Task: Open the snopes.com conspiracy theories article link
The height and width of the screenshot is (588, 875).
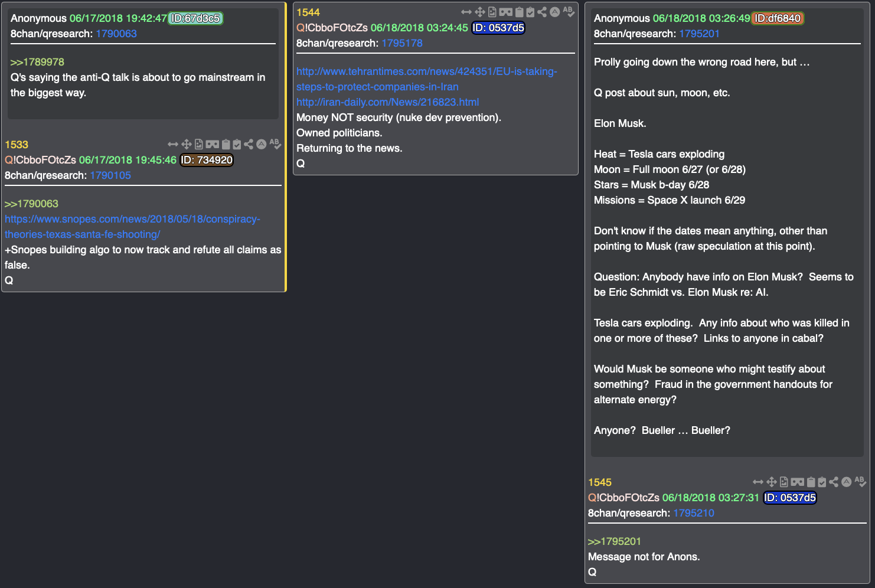Action: [x=132, y=227]
